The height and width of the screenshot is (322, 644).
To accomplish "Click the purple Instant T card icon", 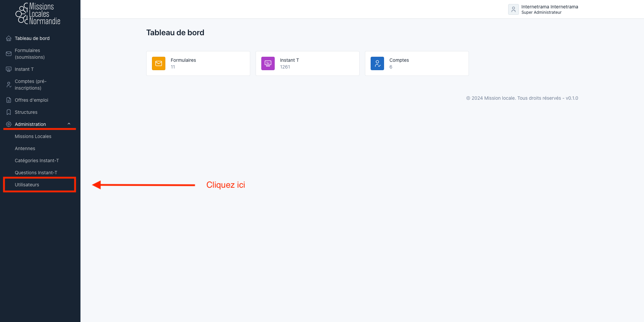I will (x=268, y=63).
